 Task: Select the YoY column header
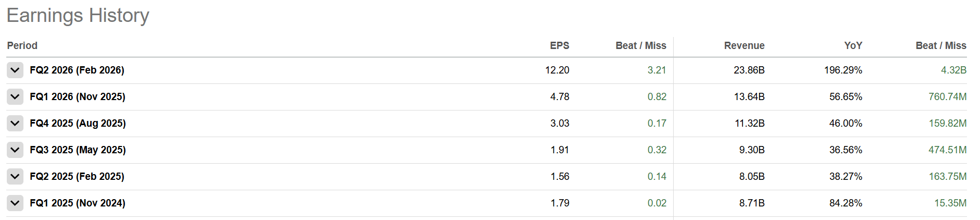(853, 45)
